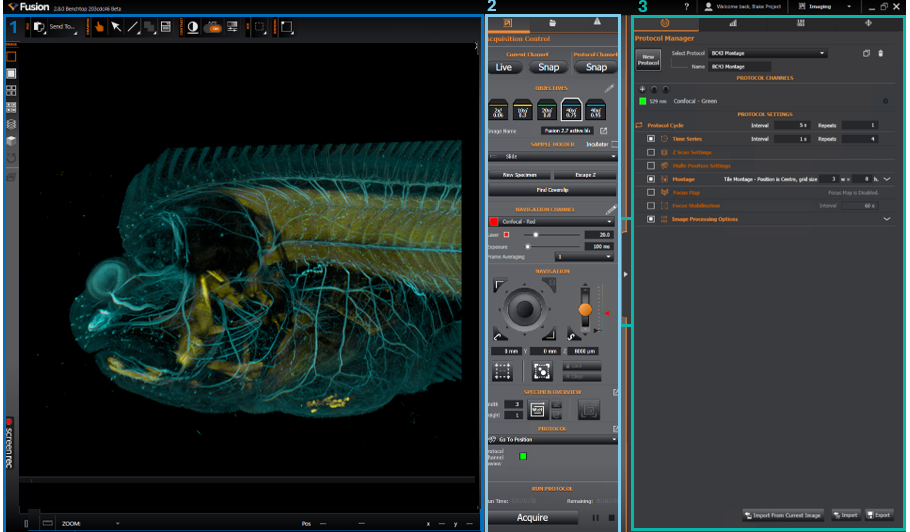Open the Select Protocol dropdown
The width and height of the screenshot is (910, 532).
coord(767,53)
